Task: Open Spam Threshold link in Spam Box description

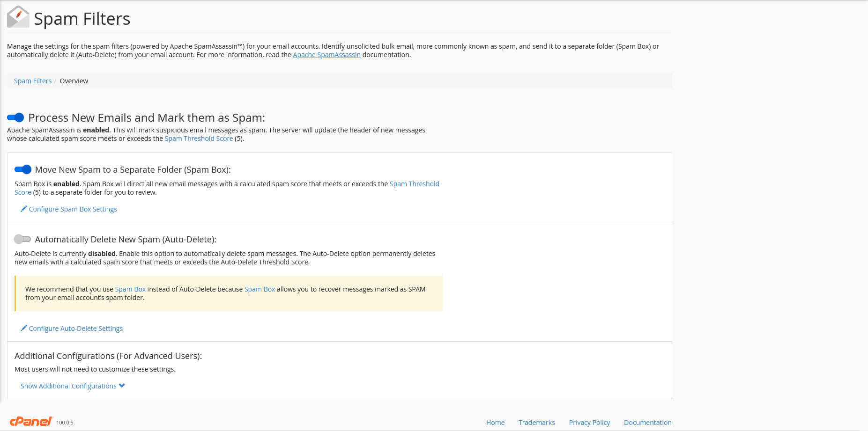Action: click(x=414, y=184)
